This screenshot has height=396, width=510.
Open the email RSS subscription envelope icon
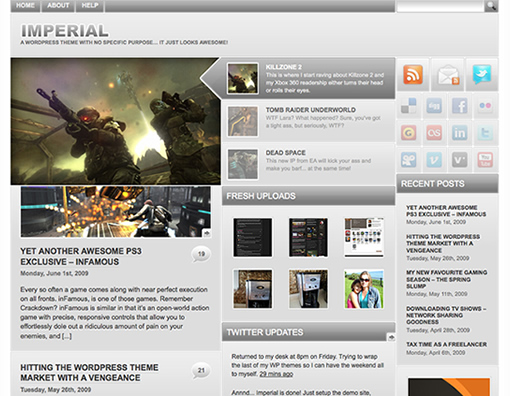coord(448,75)
